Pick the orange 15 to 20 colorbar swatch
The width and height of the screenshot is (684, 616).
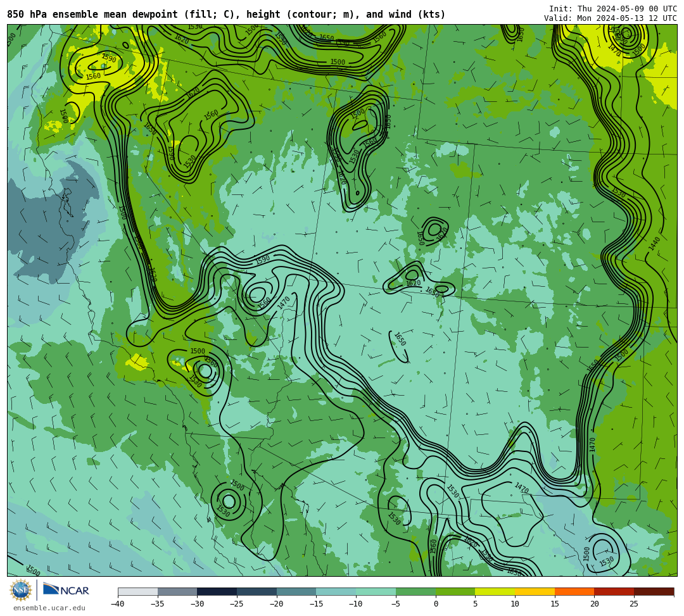[x=574, y=591]
